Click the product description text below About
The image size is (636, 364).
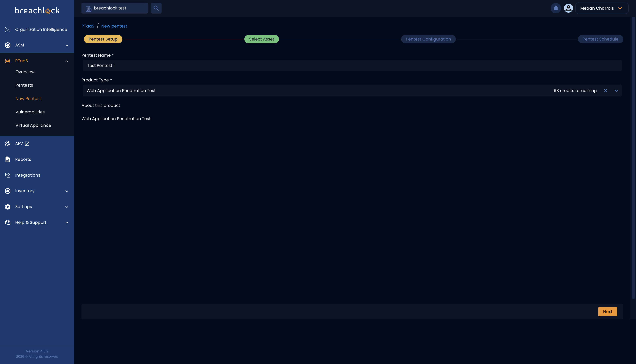116,119
